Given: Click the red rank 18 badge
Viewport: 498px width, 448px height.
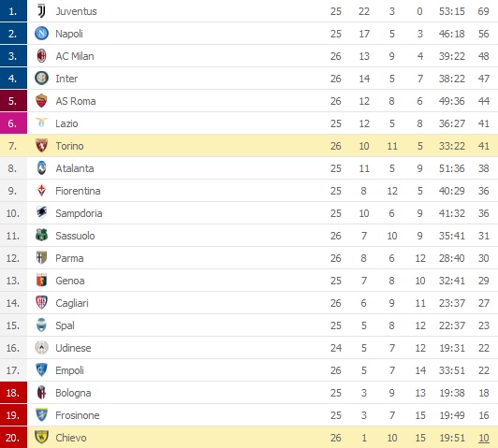Looking at the screenshot, I should click(x=13, y=393).
